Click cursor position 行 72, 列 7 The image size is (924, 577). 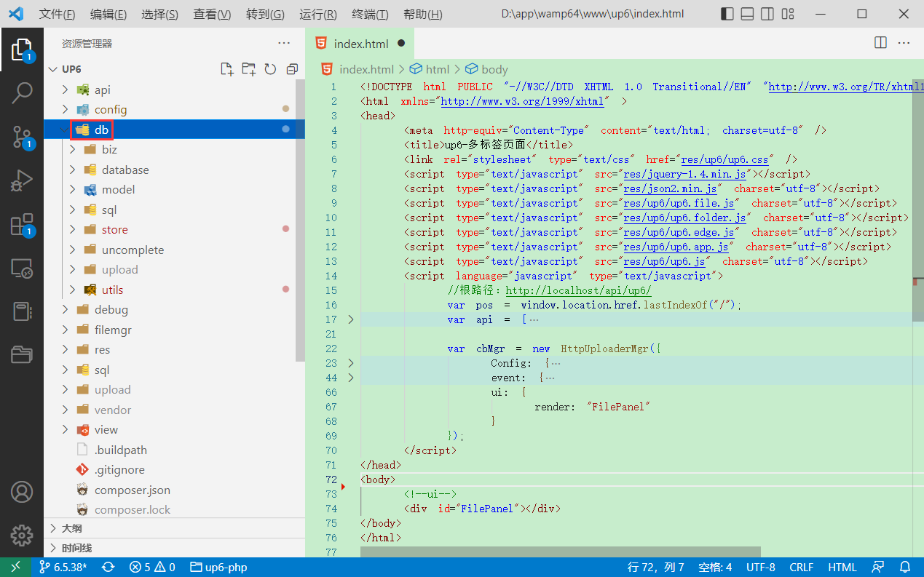[656, 568]
